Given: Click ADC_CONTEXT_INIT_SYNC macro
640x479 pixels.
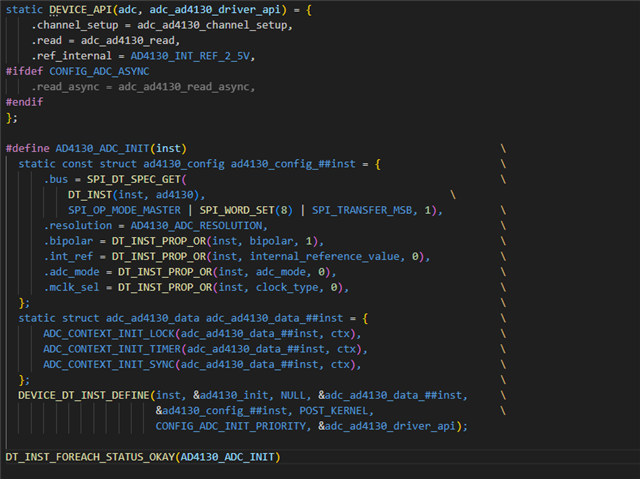Looking at the screenshot, I should [109, 364].
